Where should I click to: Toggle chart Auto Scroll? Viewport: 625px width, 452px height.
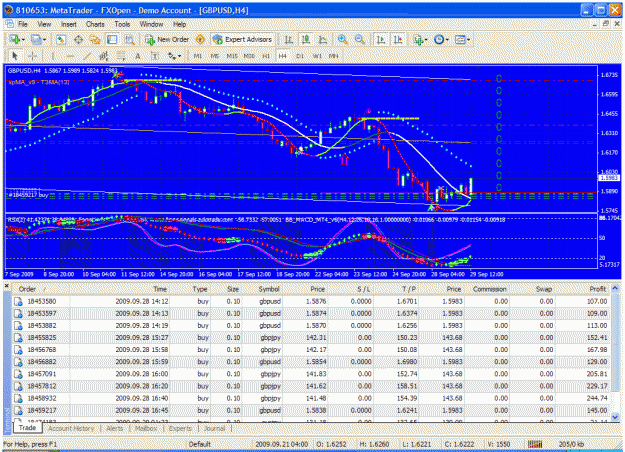pyautogui.click(x=381, y=39)
